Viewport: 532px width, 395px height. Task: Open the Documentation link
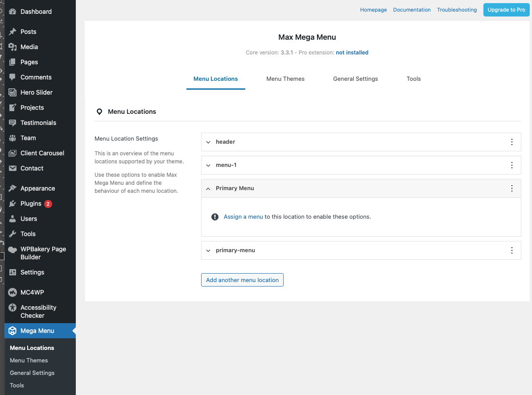[x=412, y=10]
